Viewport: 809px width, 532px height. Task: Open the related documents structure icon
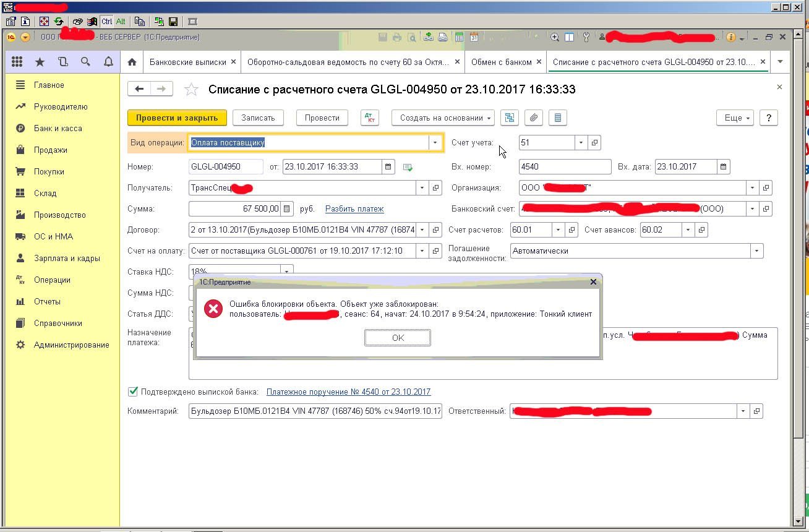click(x=510, y=118)
